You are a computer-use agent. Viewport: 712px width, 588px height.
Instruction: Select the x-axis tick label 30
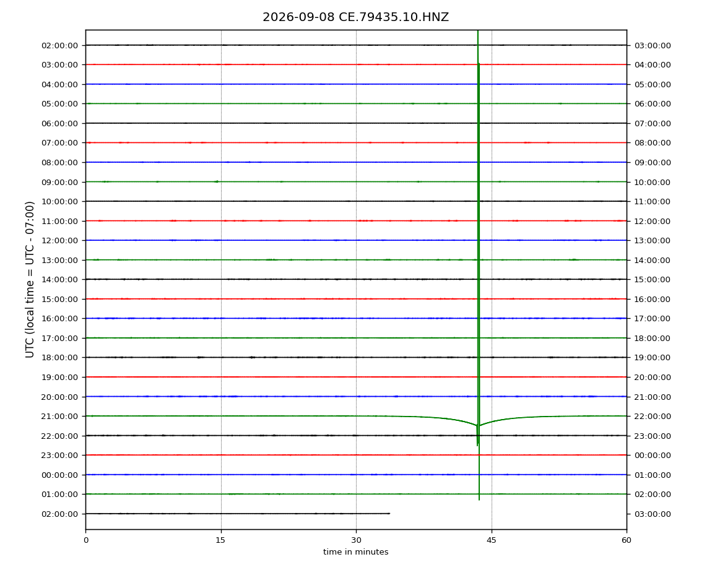[356, 540]
